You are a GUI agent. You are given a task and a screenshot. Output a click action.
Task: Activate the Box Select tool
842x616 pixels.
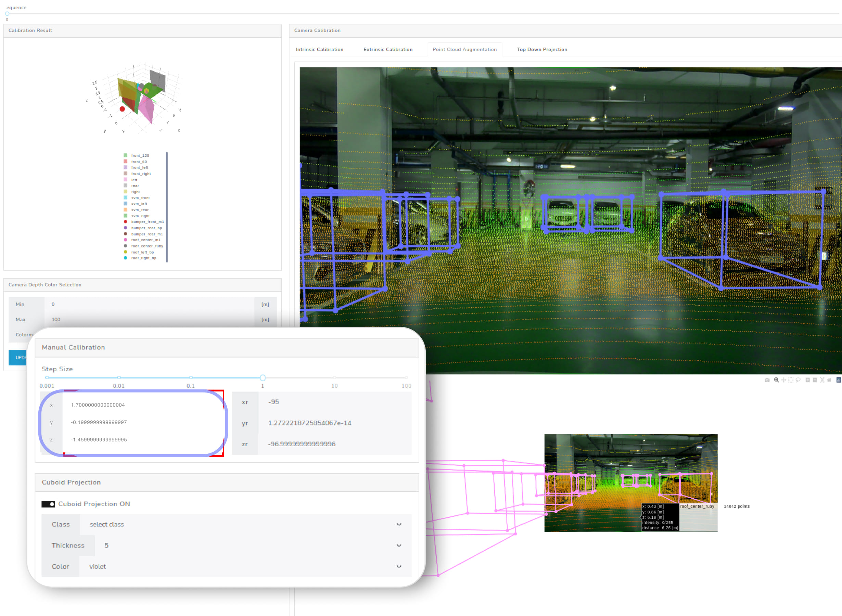tap(791, 380)
